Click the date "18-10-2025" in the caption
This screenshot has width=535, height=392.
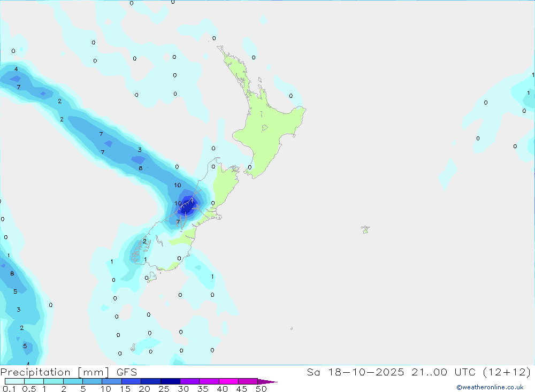[366, 372]
